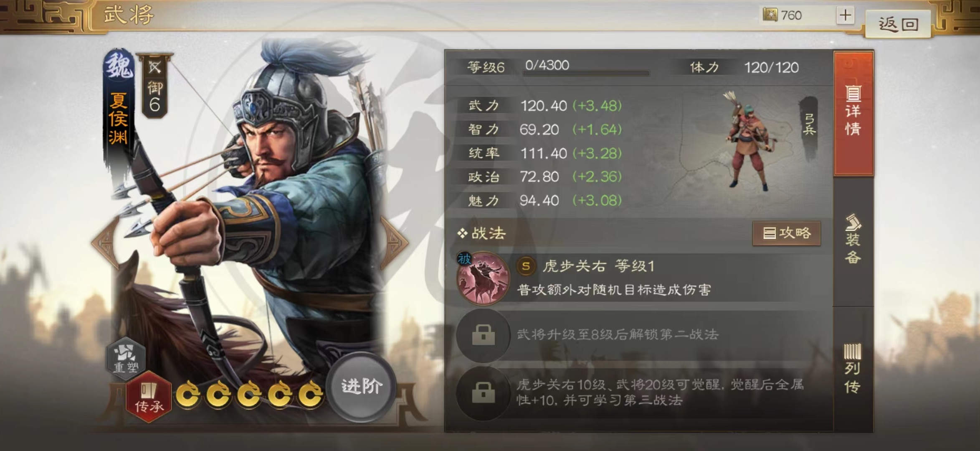This screenshot has height=451, width=980.
Task: Click the level experience progress bar
Action: pos(586,73)
